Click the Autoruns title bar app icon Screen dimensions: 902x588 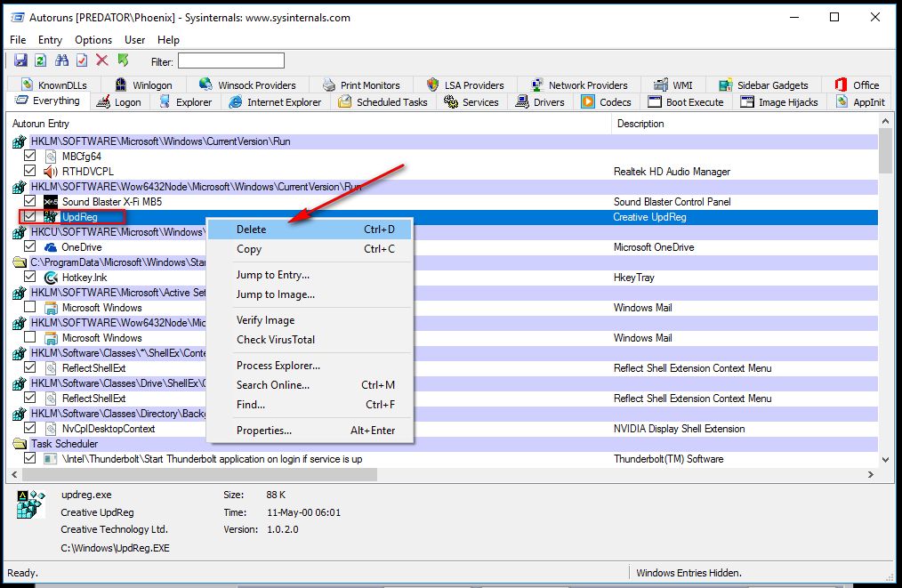pyautogui.click(x=17, y=17)
